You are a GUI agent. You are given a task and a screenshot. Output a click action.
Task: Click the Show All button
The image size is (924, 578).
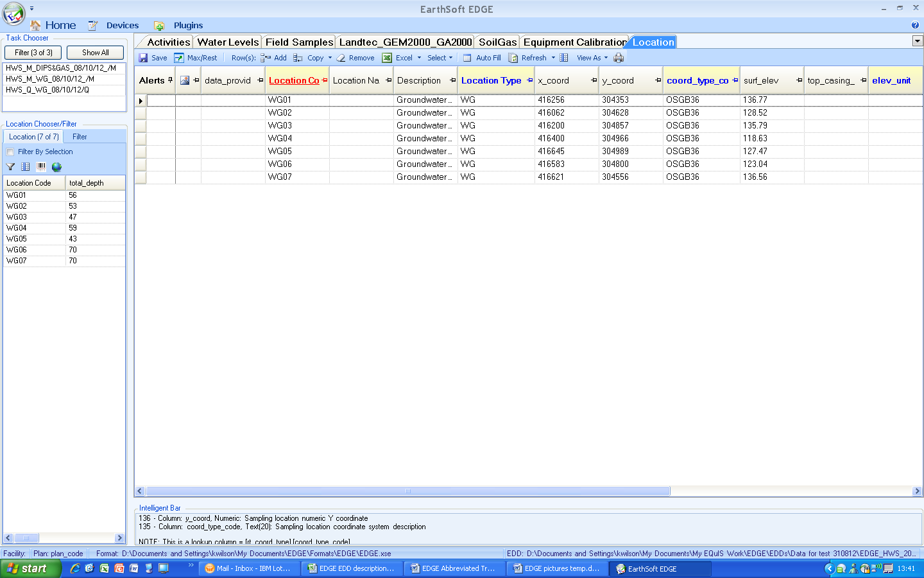(95, 53)
